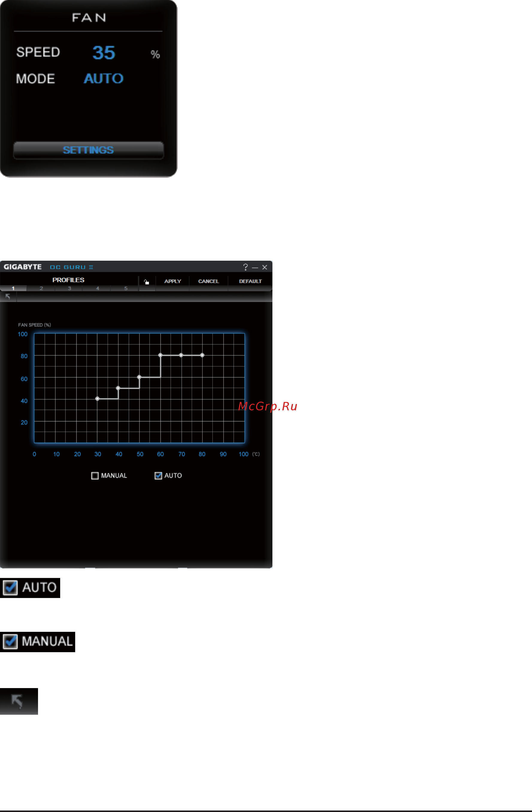Viewport: 532px width, 812px height.
Task: Restore DEFAULT fan settings
Action: click(250, 281)
